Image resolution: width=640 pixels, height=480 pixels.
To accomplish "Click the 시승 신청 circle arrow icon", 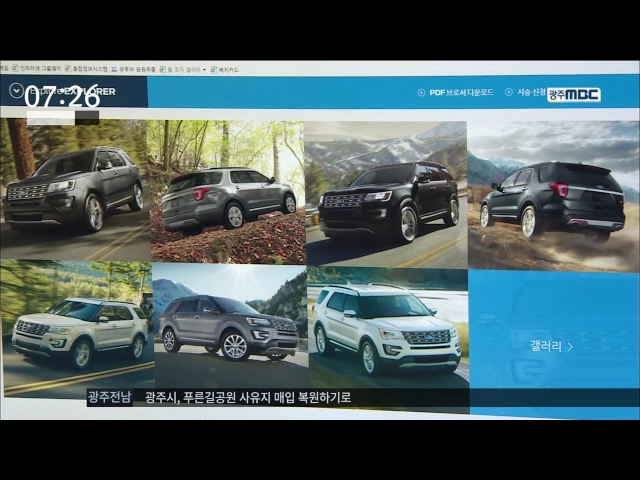I will 509,92.
